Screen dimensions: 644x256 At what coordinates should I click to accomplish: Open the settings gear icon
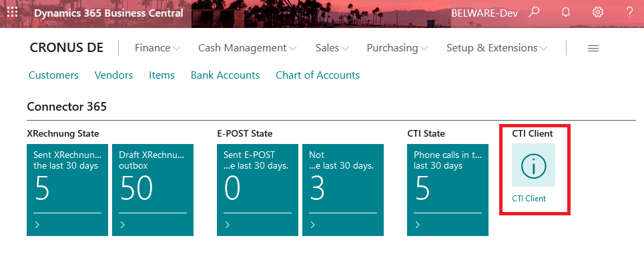pos(597,12)
